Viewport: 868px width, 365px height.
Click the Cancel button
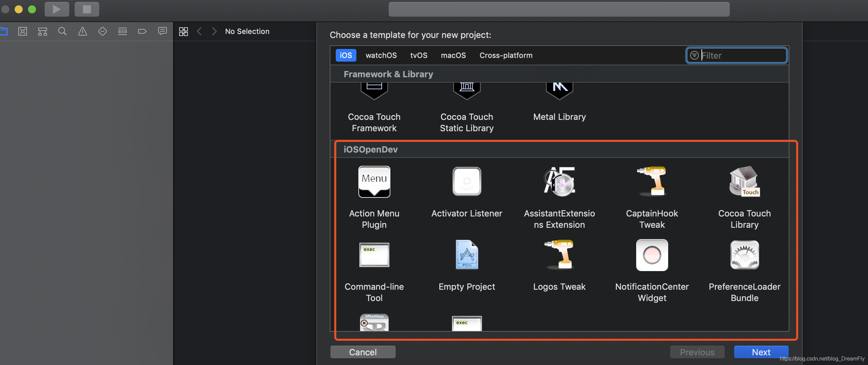[363, 352]
